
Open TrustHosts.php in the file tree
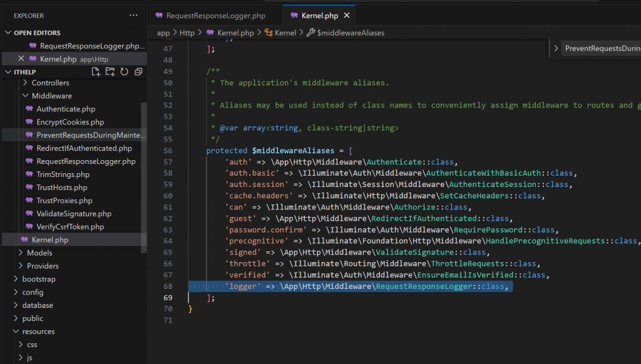point(62,188)
